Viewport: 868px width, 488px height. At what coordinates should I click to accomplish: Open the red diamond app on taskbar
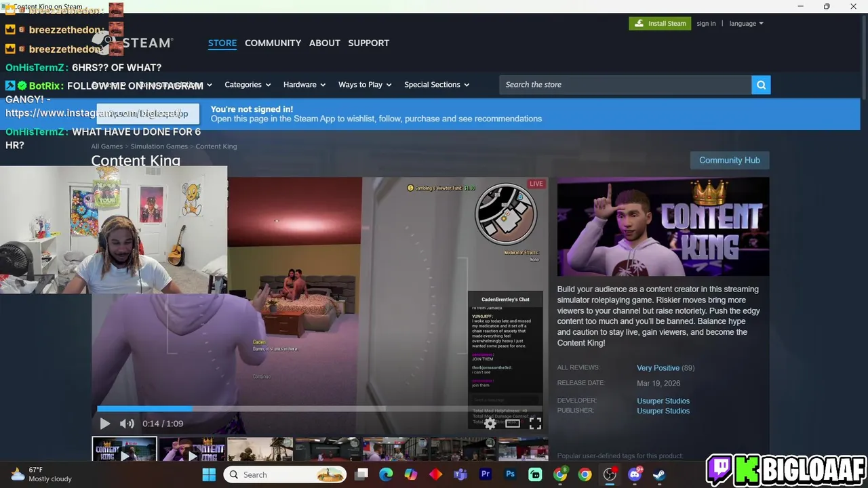(x=435, y=474)
